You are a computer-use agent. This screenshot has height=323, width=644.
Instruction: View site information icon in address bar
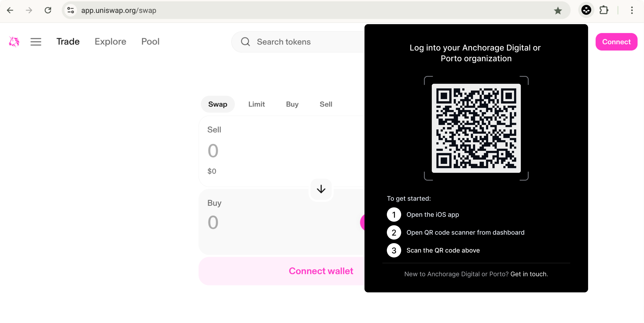70,10
